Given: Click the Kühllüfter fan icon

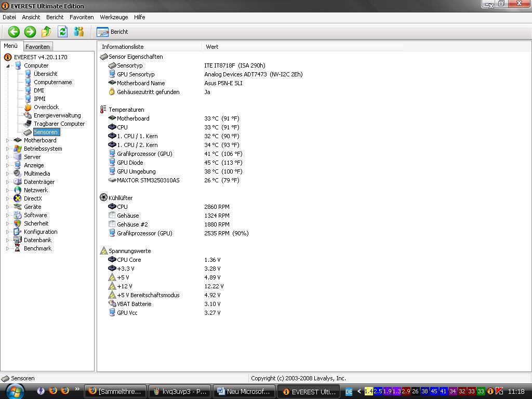Looking at the screenshot, I should (x=103, y=197).
